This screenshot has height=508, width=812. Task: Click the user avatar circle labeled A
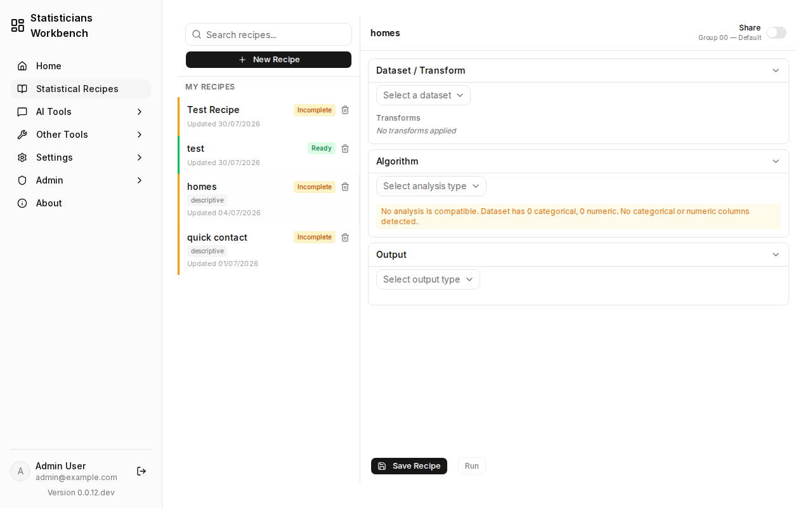[x=20, y=471]
